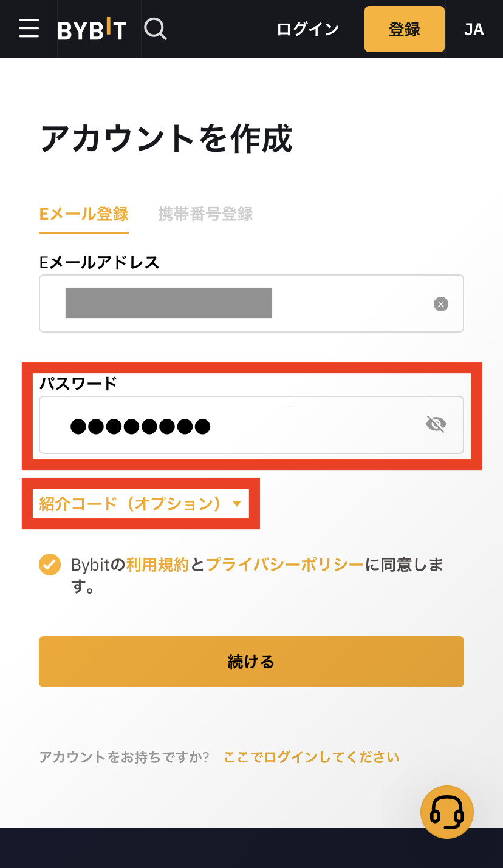The width and height of the screenshot is (503, 868).
Task: Open the search magnifier icon
Action: pyautogui.click(x=156, y=29)
